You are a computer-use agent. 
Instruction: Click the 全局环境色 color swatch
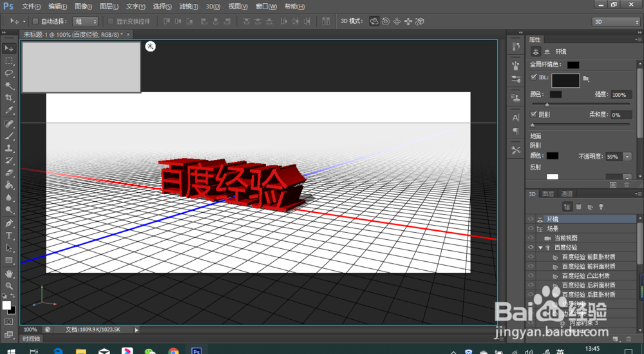tap(573, 65)
